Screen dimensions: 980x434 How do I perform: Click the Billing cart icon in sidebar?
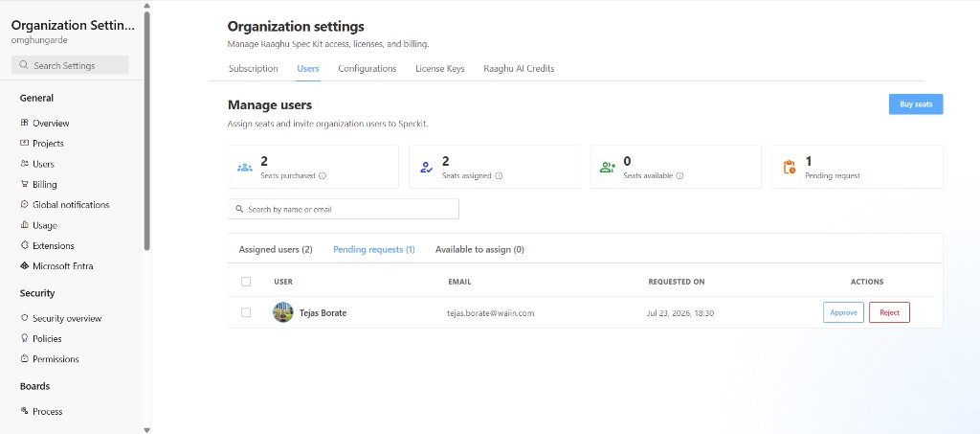24,185
